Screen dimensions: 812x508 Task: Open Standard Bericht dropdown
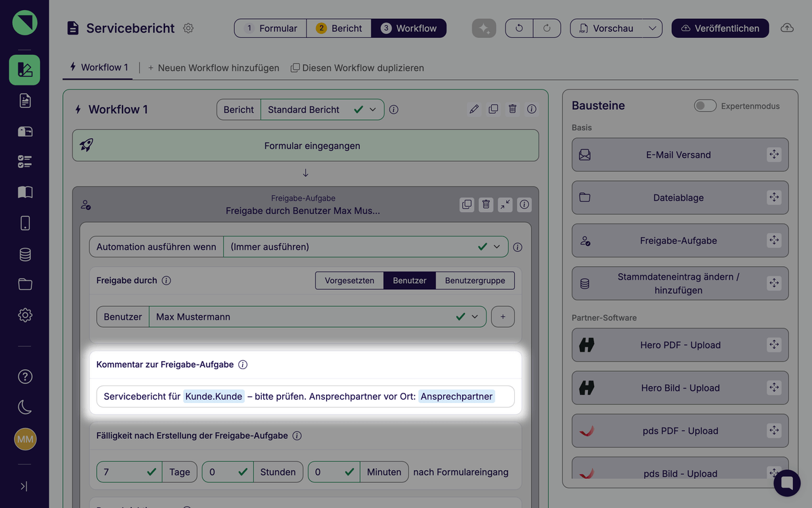click(x=322, y=110)
